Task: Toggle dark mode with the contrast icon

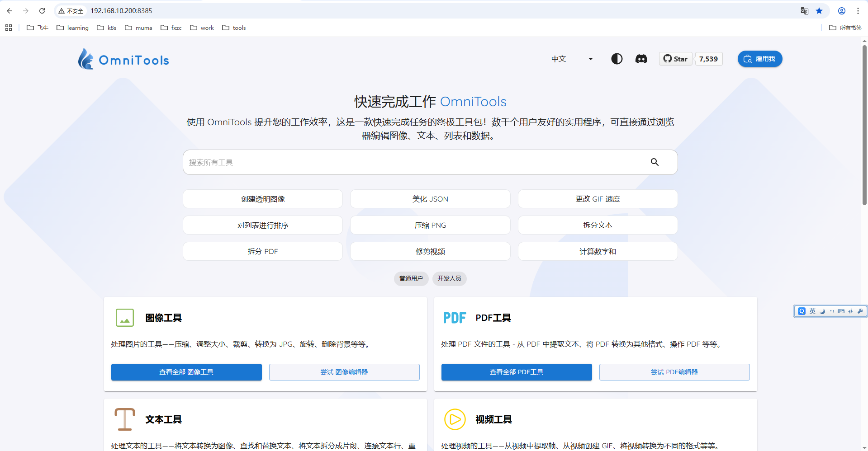Action: [x=617, y=59]
